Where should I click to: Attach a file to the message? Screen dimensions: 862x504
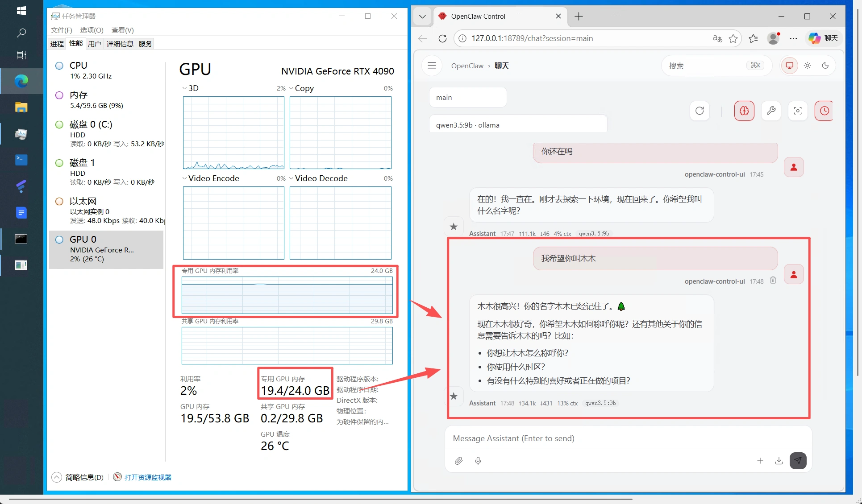[458, 461]
